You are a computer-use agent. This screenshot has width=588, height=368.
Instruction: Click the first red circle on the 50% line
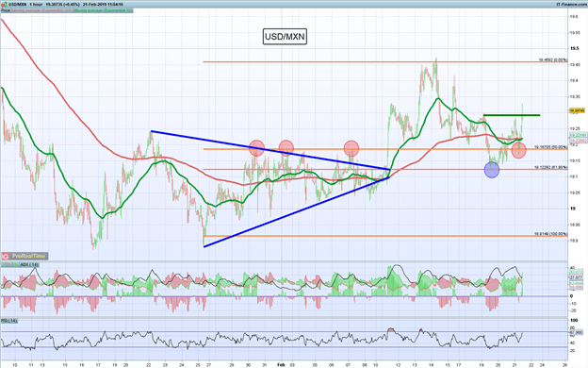click(x=256, y=148)
